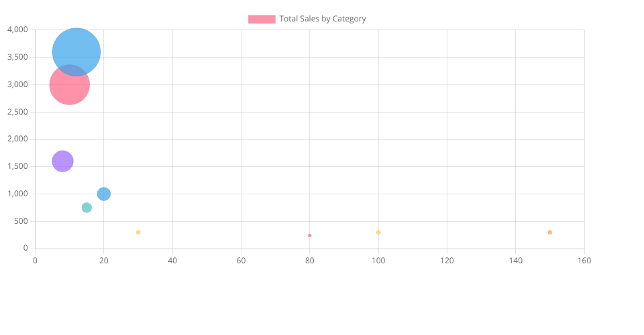Image resolution: width=644 pixels, height=335 pixels.
Task: Click the 2,500 y-axis tick label
Action: click(17, 112)
